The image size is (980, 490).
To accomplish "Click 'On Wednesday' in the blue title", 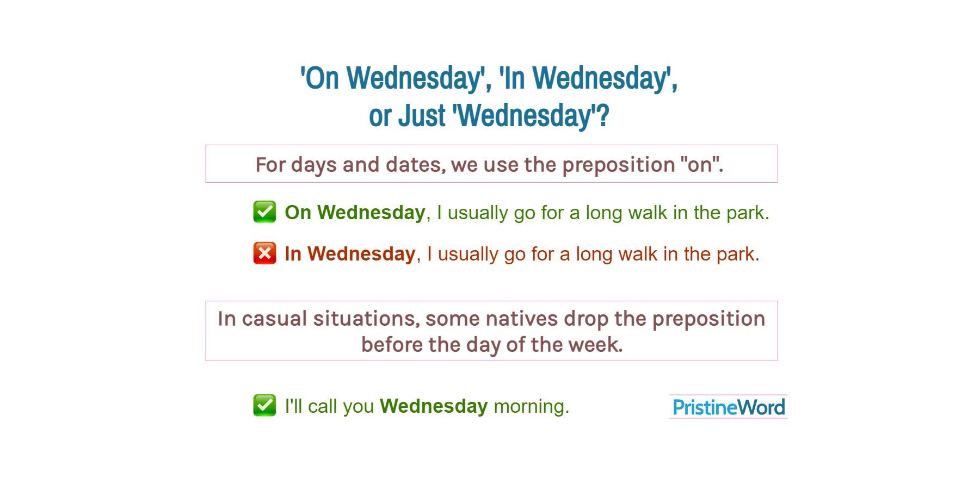I will click(x=392, y=78).
